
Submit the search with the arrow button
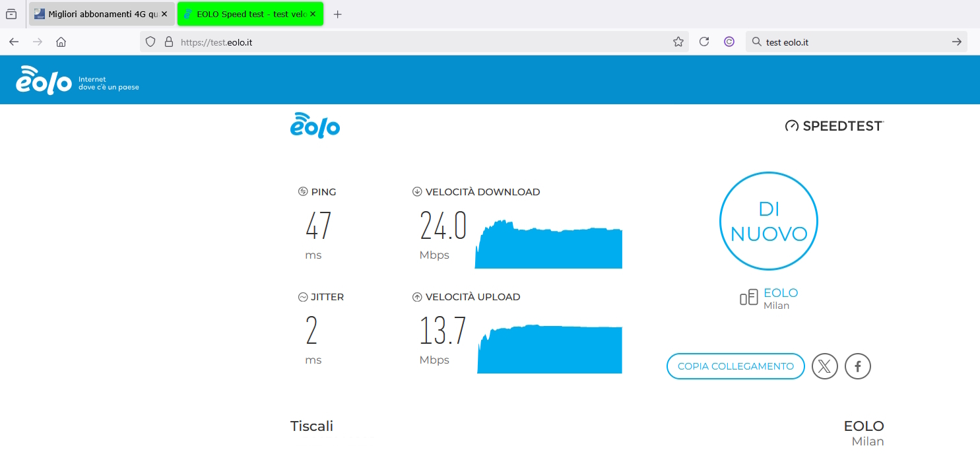[957, 42]
